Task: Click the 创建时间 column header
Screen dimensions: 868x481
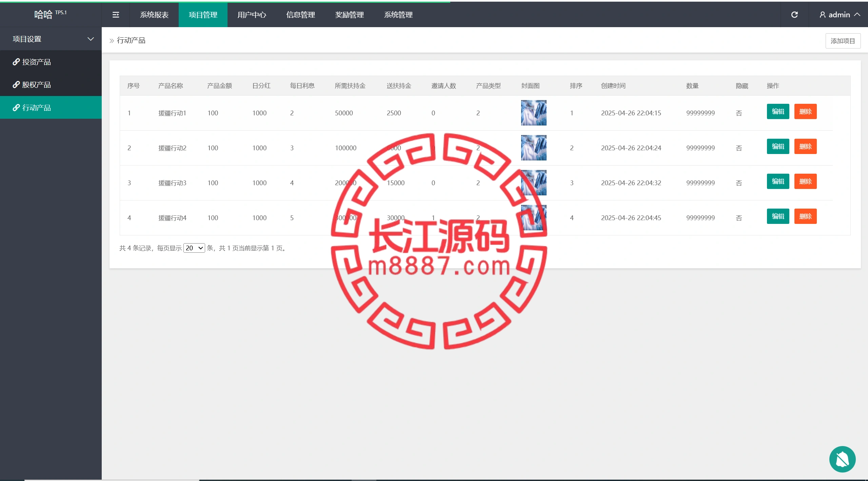Action: coord(613,86)
